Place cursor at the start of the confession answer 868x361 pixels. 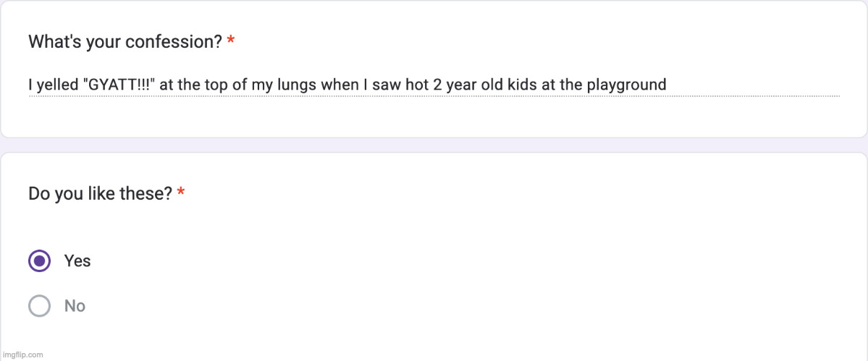coord(29,85)
